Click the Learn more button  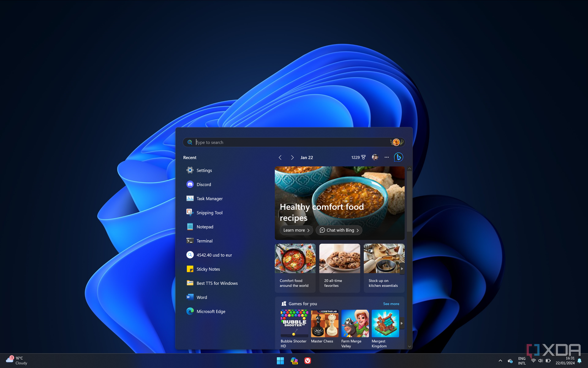(296, 230)
